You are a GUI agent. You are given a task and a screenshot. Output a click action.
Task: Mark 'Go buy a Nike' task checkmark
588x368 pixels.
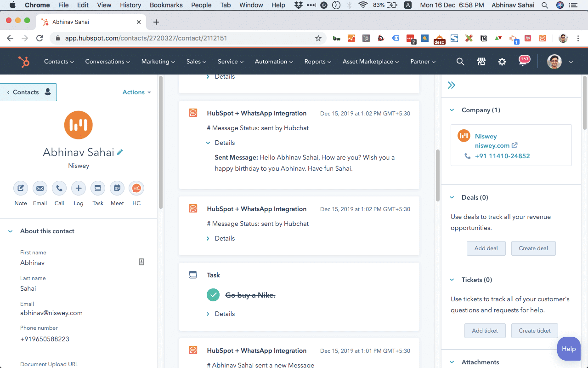pyautogui.click(x=213, y=295)
